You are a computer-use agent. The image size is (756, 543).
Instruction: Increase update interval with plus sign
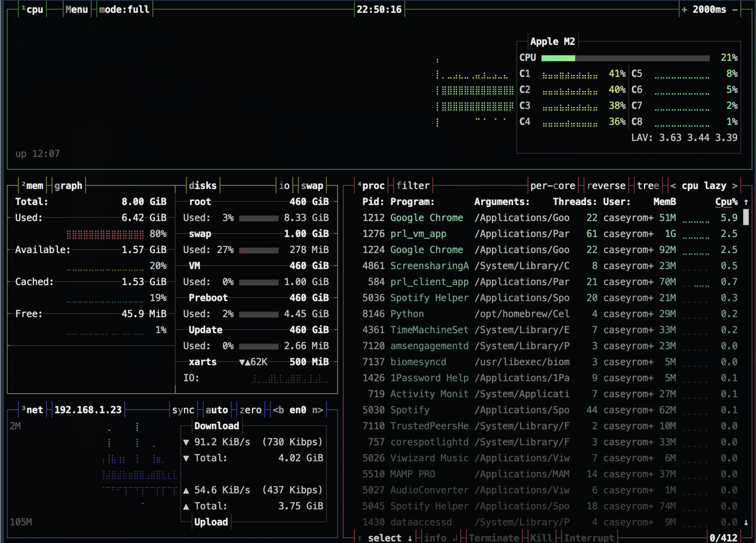(x=684, y=9)
